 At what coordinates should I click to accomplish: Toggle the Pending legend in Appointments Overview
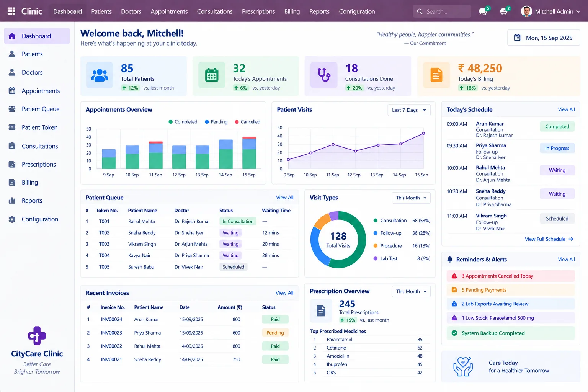pos(216,122)
